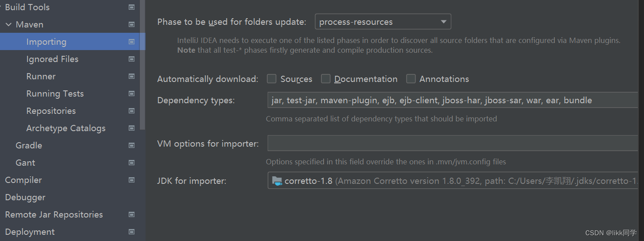The width and height of the screenshot is (644, 241).
Task: Click the project-level icon beside Repositories
Action: pos(131,111)
